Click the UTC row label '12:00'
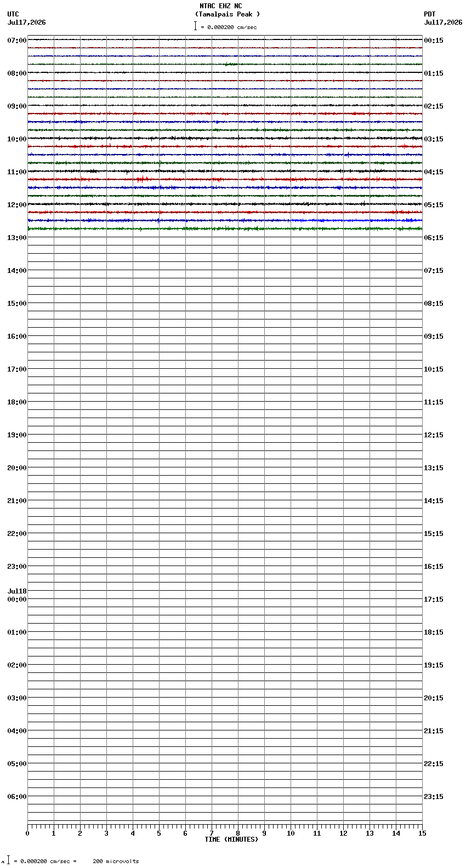Viewport: 466px width, 868px height. (x=17, y=205)
